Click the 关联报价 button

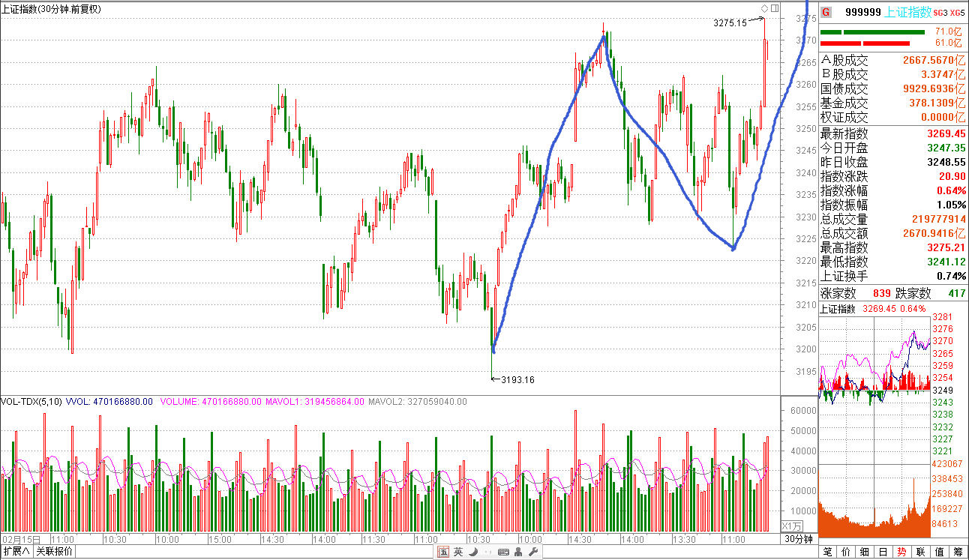(x=55, y=552)
